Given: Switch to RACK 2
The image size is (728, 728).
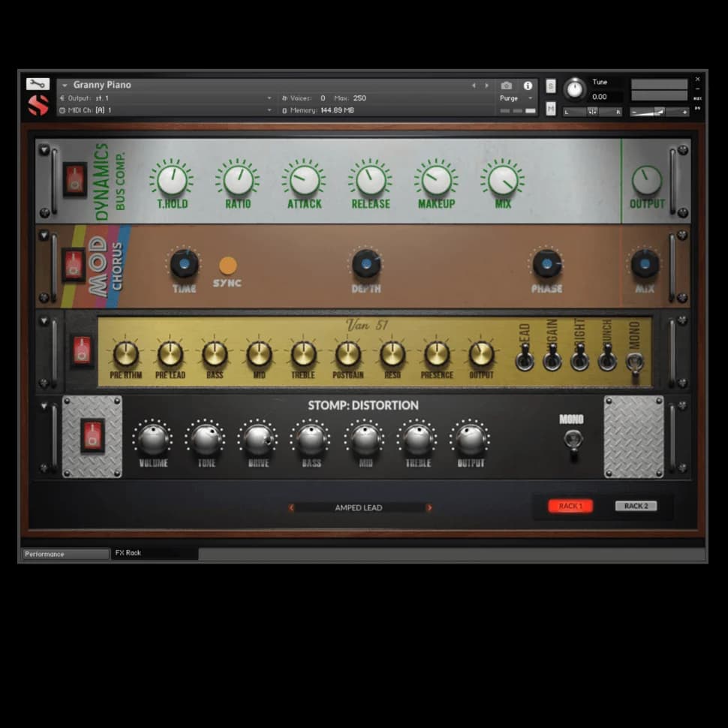Looking at the screenshot, I should pos(636,506).
